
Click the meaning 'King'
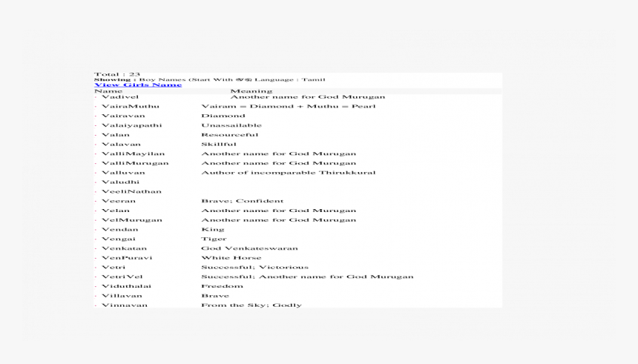(x=212, y=229)
